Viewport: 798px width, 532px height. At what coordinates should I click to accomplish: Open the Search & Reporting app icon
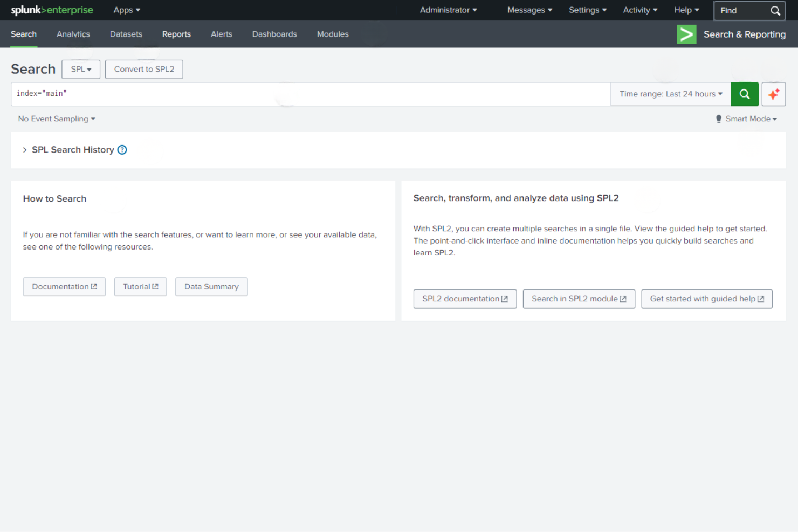coord(686,34)
